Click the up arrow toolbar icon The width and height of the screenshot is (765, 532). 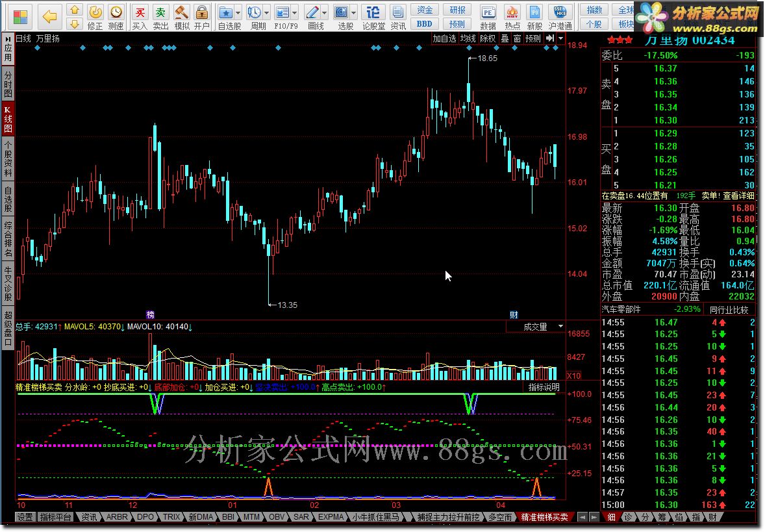pyautogui.click(x=74, y=9)
